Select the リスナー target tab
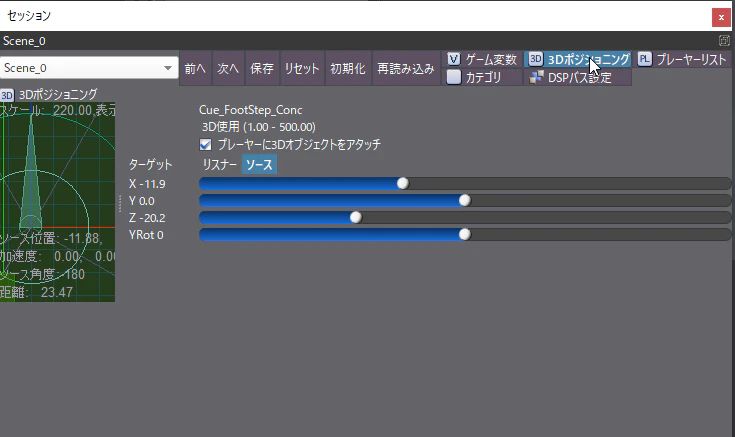 (219, 165)
